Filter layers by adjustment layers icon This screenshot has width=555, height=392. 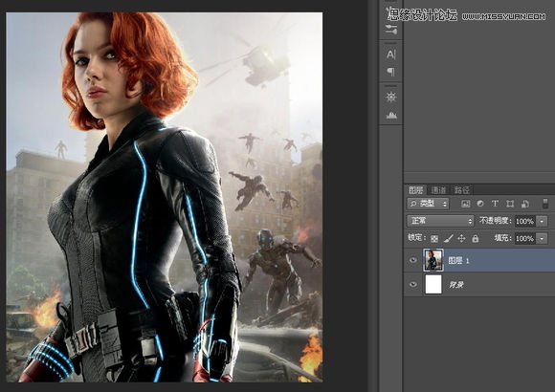(x=480, y=204)
